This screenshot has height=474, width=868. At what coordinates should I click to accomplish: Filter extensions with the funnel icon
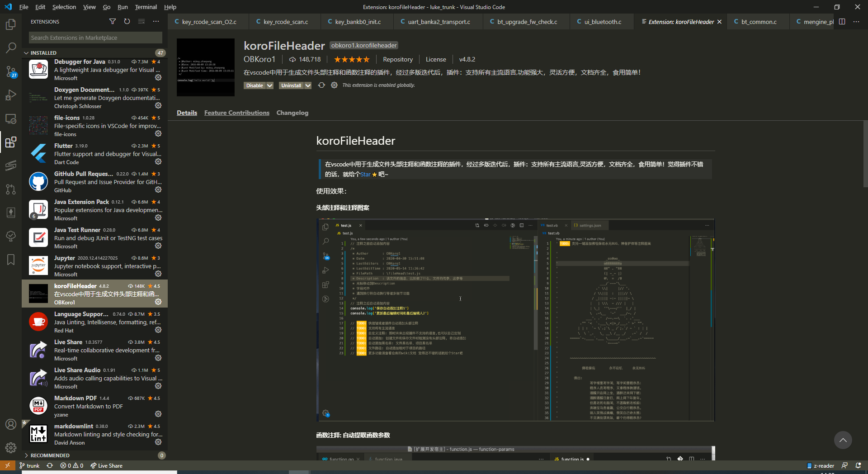(x=113, y=21)
